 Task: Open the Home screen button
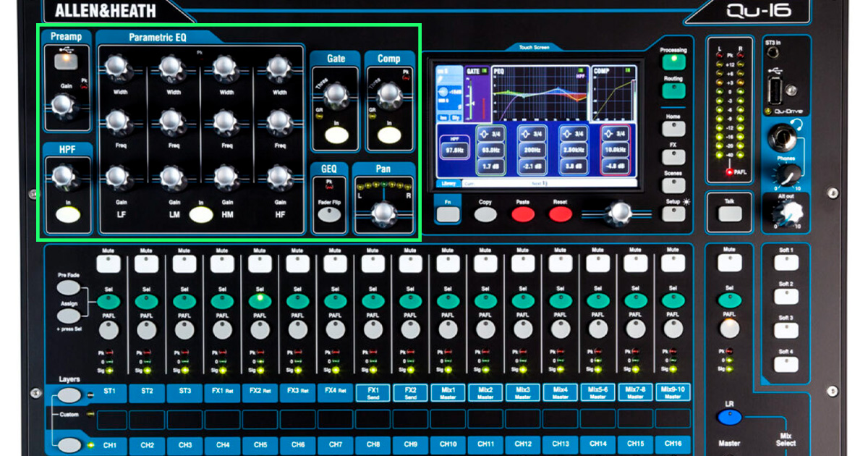673,128
